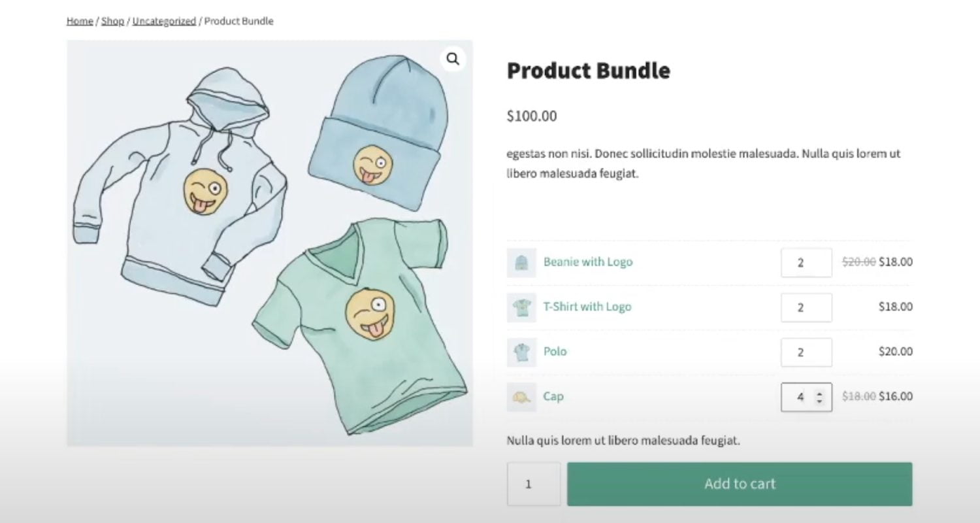Screen dimensions: 980x523
Task: Click the Add to cart button
Action: (738, 484)
